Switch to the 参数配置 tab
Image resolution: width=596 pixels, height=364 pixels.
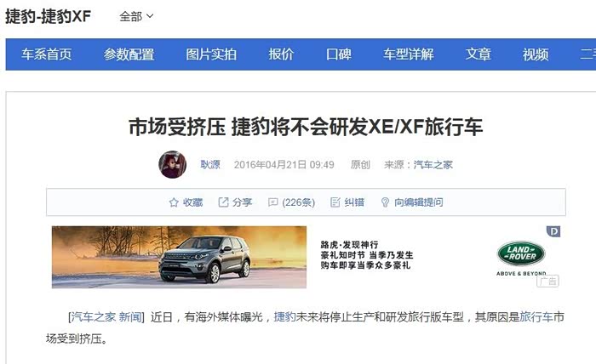pyautogui.click(x=129, y=54)
